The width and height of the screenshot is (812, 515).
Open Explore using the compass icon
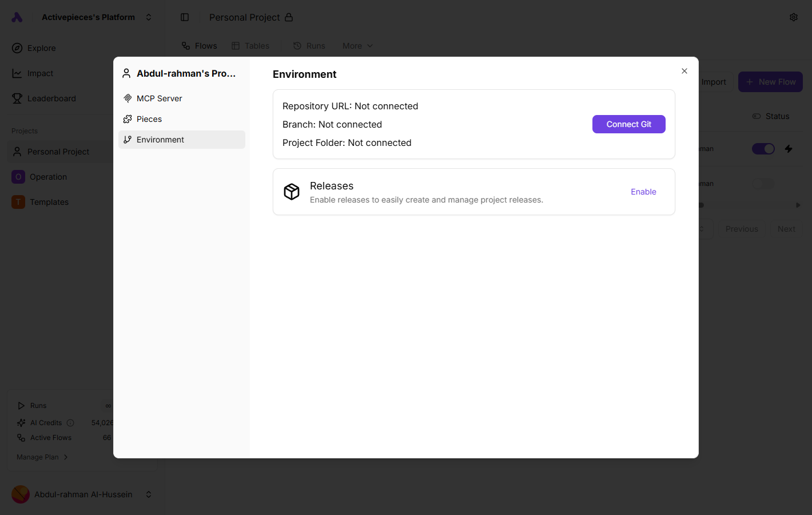tap(17, 48)
